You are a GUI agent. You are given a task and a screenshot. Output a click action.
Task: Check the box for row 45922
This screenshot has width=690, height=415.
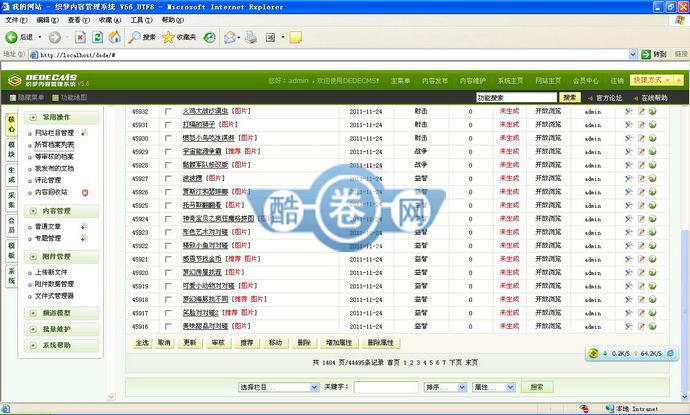coord(168,246)
